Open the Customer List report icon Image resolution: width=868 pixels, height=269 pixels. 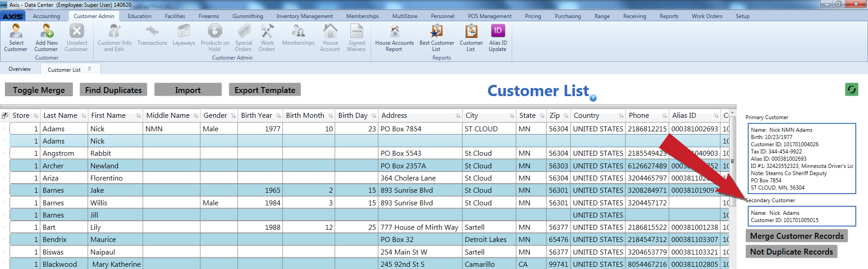click(x=471, y=37)
